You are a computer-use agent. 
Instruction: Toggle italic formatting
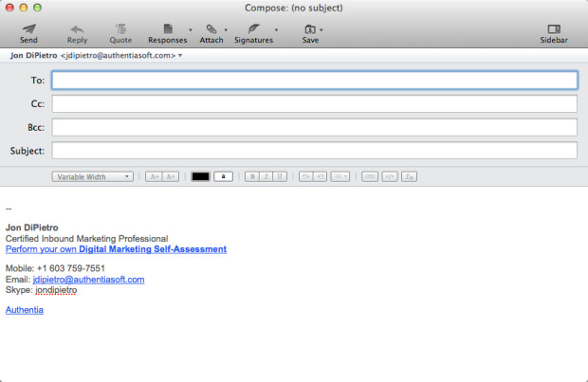tap(266, 176)
